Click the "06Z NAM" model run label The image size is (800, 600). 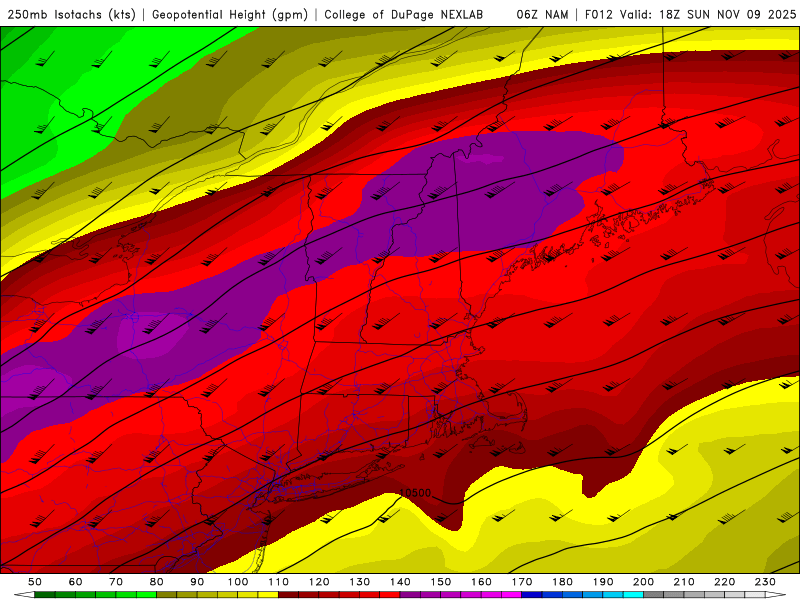click(x=542, y=15)
